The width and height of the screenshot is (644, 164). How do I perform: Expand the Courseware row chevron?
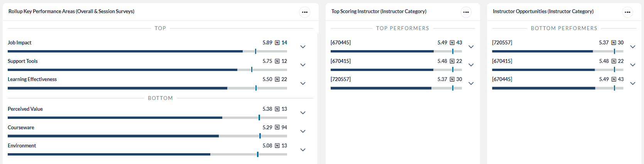(x=303, y=131)
